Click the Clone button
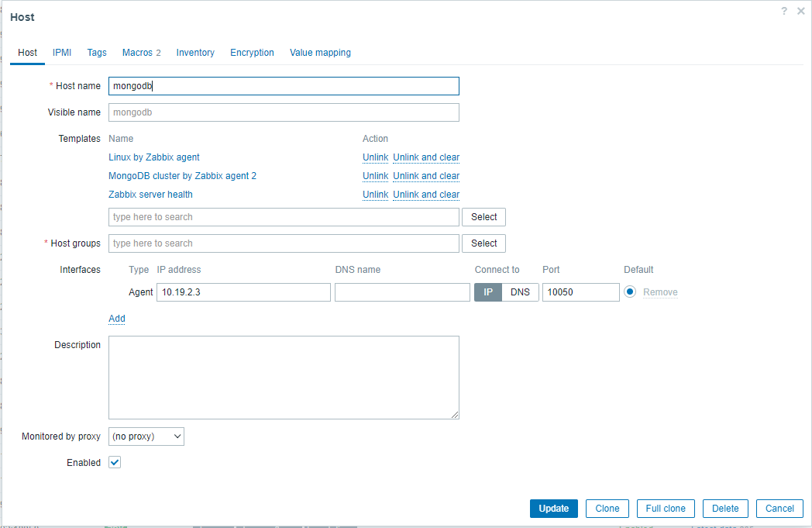The image size is (812, 528). tap(607, 509)
